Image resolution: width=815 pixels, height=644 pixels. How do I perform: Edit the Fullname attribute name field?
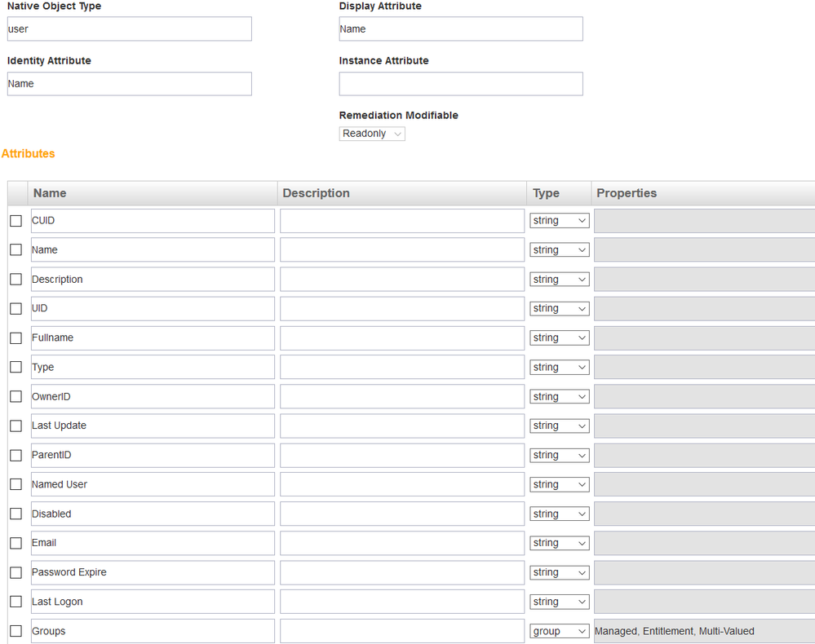153,337
